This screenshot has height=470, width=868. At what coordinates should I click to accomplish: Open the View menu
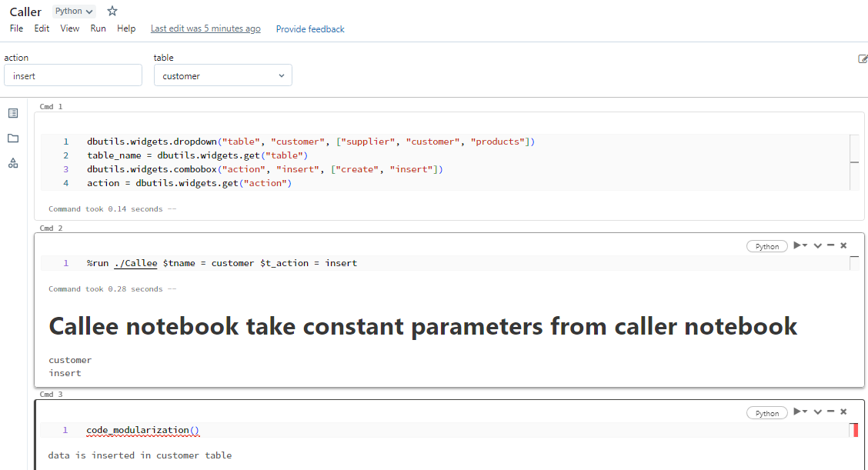click(x=69, y=28)
